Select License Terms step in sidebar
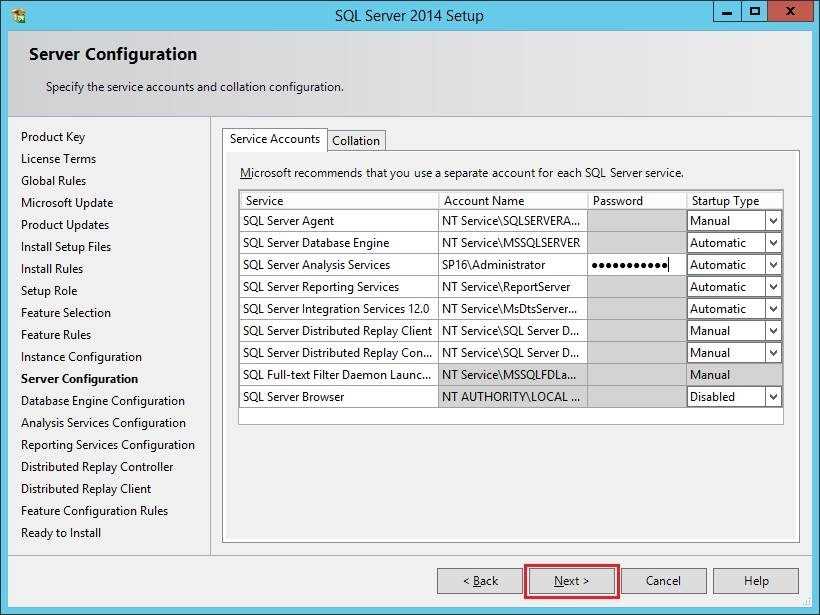Viewport: 820px width, 615px height. [59, 159]
